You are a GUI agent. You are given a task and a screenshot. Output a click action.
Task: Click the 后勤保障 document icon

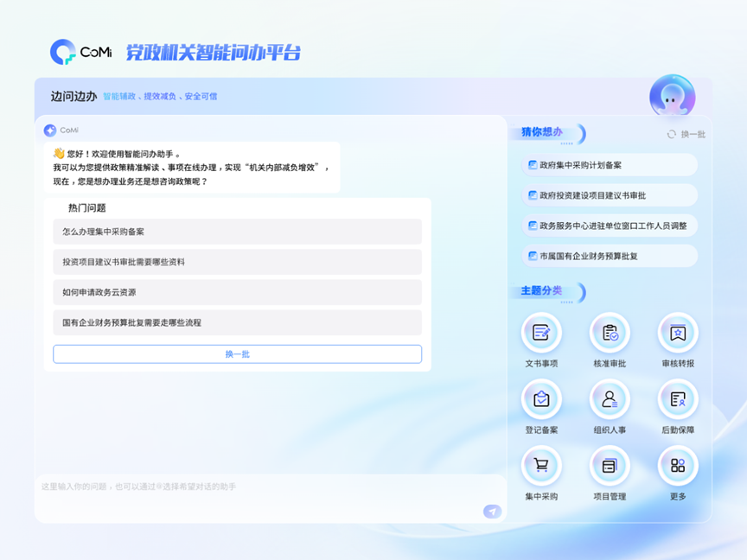pos(677,400)
